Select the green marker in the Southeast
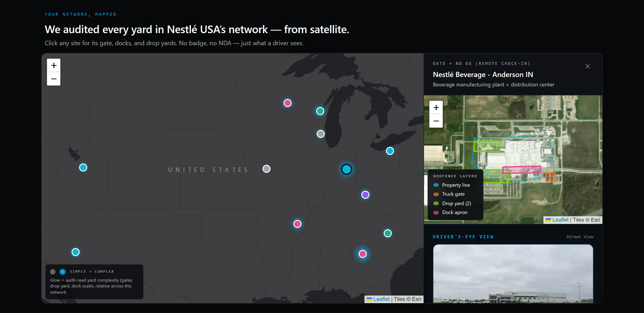The image size is (644, 313). [388, 233]
